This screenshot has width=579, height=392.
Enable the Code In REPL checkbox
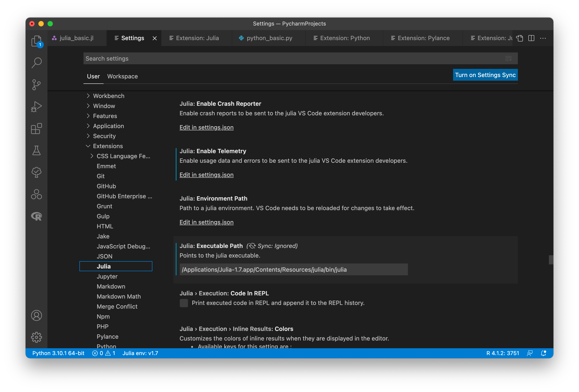point(184,303)
